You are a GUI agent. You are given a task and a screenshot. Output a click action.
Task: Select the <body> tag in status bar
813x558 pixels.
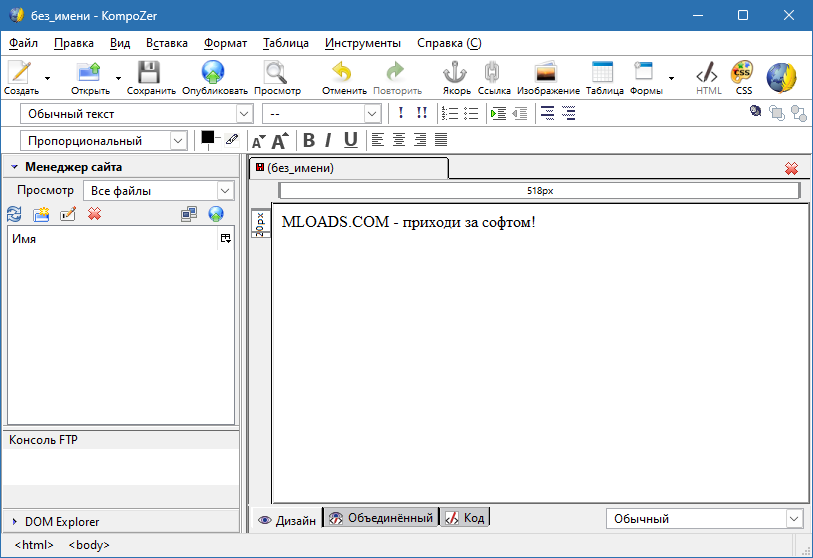[89, 545]
